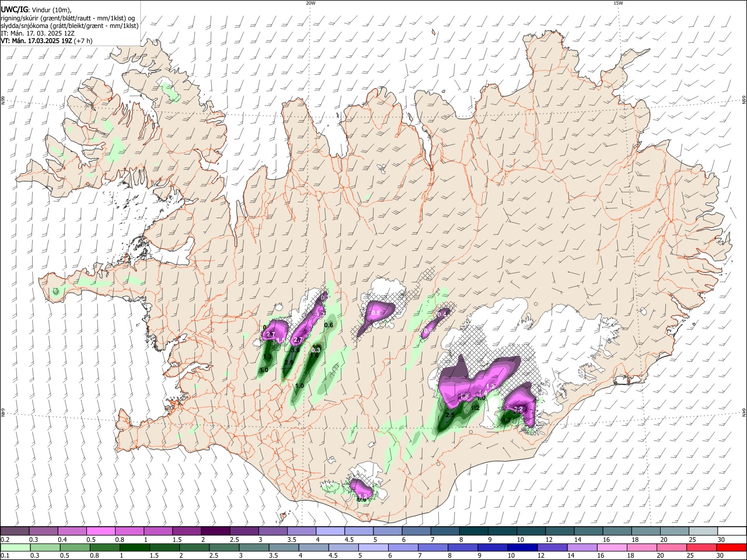
Task: Select the 16 light pink swatch in bottom legend
Action: point(612,547)
